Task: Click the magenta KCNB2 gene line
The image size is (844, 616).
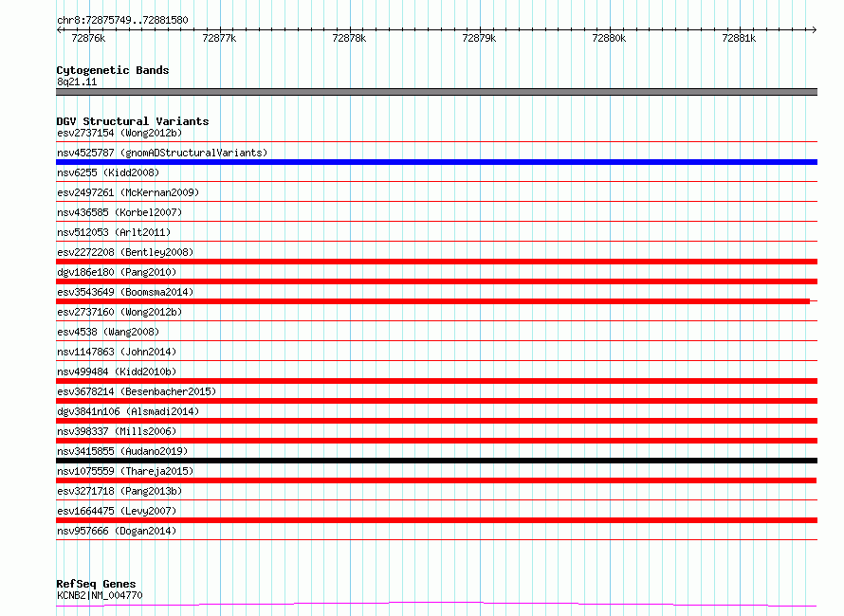Action: (436, 605)
